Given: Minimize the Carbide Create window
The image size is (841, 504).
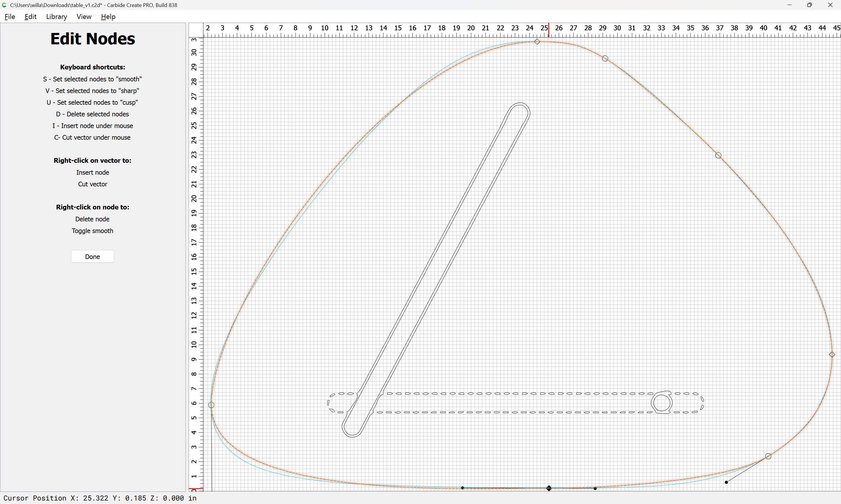Looking at the screenshot, I should 789,5.
